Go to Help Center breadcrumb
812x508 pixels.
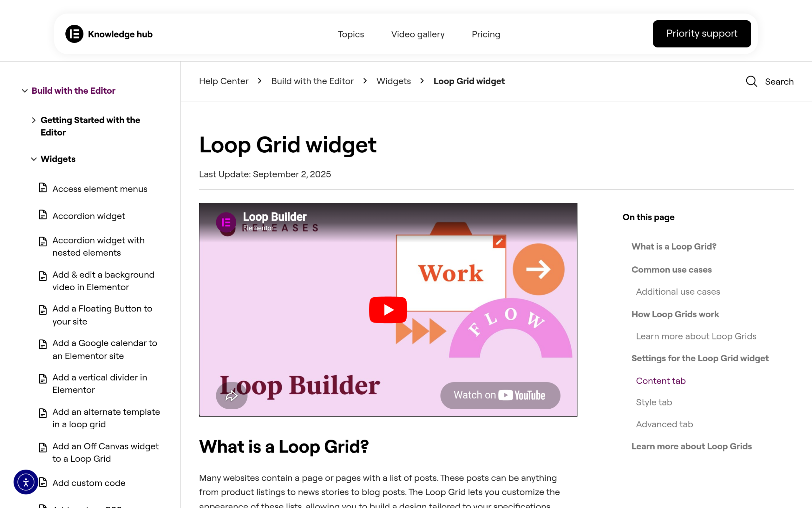(224, 81)
